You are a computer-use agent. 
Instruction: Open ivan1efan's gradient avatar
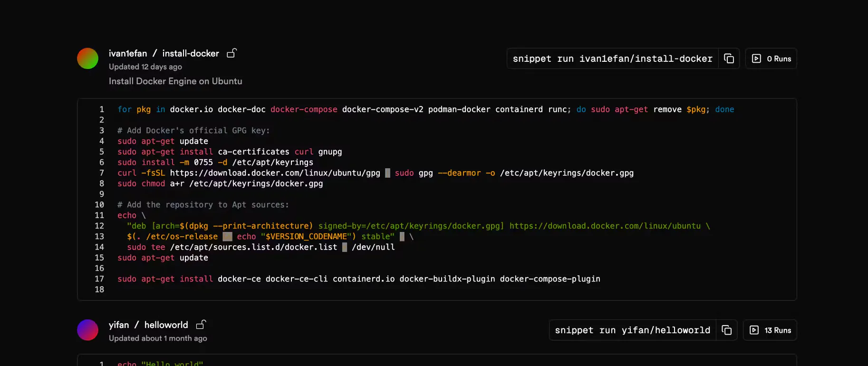[x=87, y=58]
